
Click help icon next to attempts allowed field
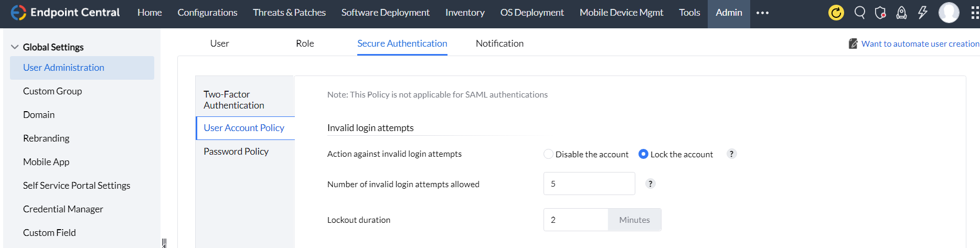coord(650,184)
